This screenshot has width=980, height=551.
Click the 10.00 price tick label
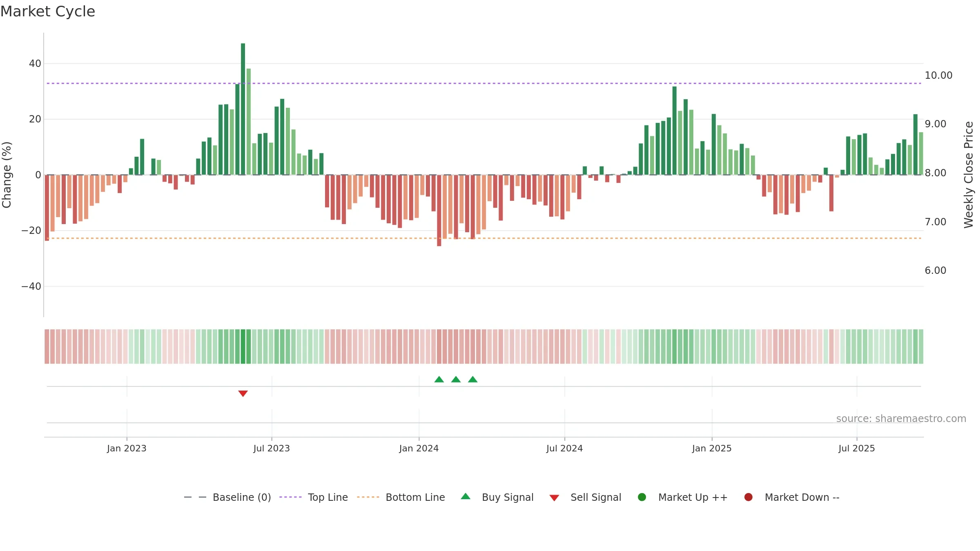938,76
